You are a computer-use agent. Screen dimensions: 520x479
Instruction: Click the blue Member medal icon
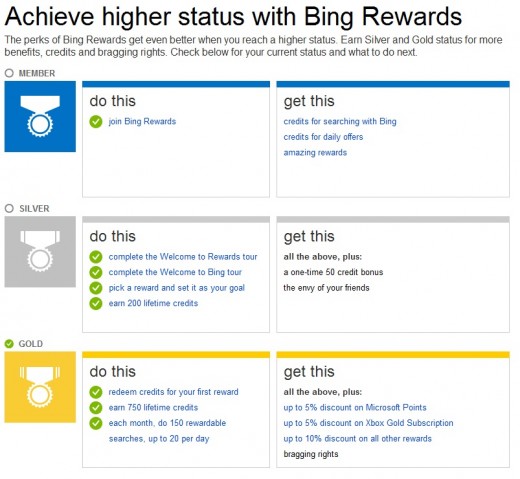pos(40,116)
